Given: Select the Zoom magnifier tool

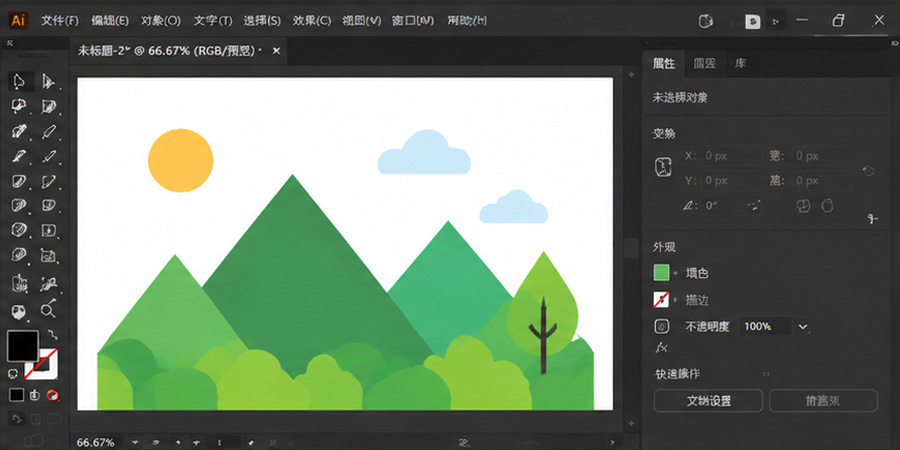Looking at the screenshot, I should (48, 310).
